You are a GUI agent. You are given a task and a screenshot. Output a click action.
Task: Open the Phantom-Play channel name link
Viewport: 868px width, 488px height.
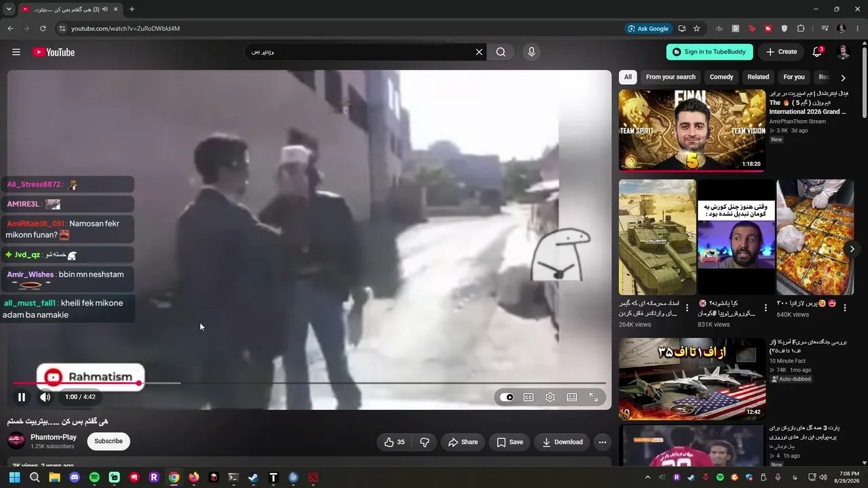pos(54,437)
